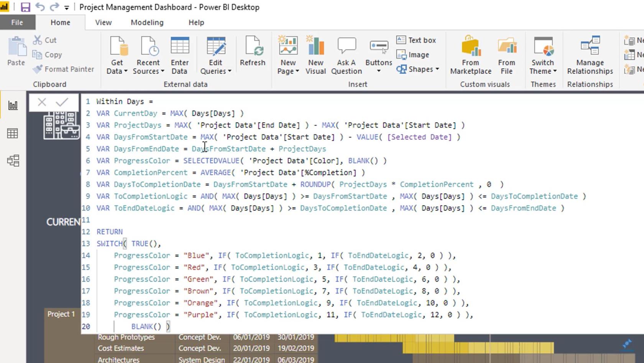Open the Modeling ribbon tab
Screen dimensions: 644x363
tap(147, 22)
